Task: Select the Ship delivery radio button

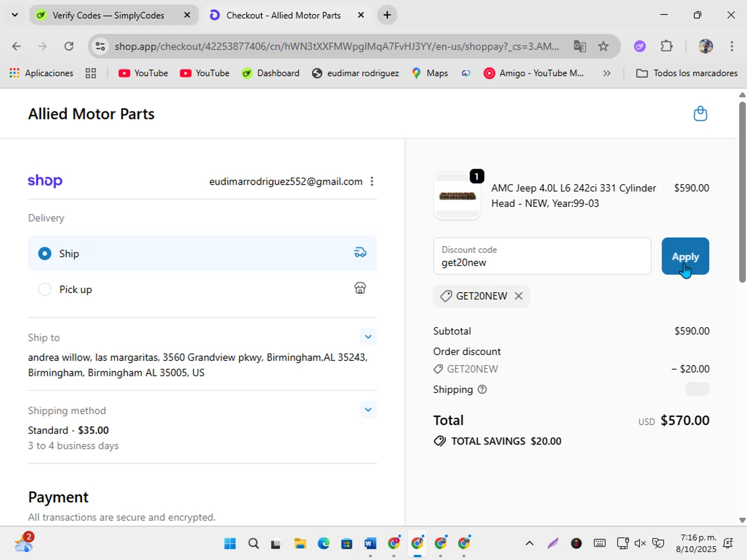Action: click(45, 253)
